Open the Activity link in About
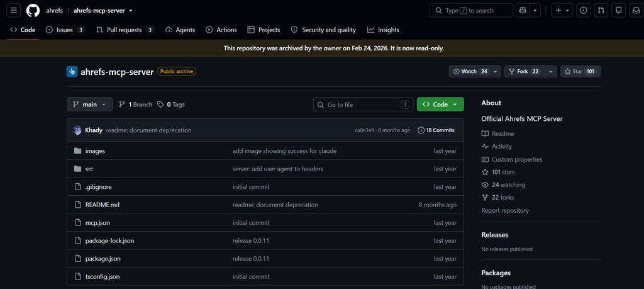This screenshot has height=289, width=644. [497, 146]
